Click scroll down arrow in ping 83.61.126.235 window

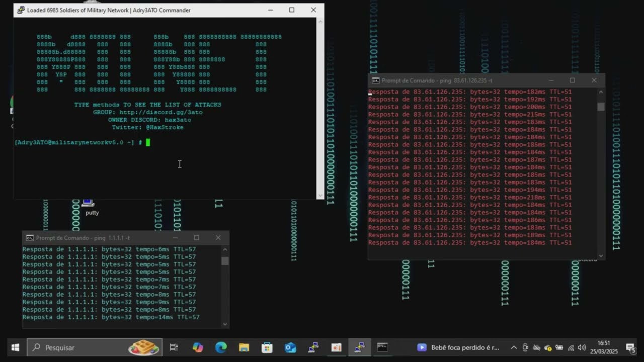click(x=601, y=256)
